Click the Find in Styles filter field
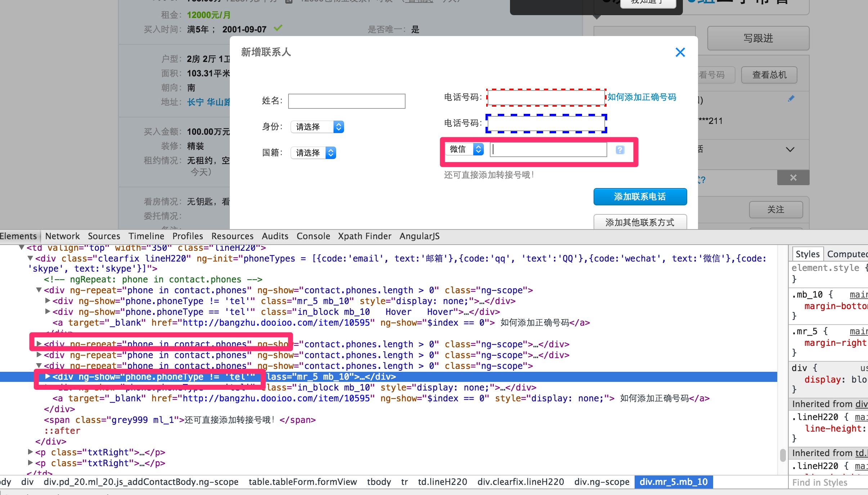This screenshot has width=868, height=495. (828, 482)
